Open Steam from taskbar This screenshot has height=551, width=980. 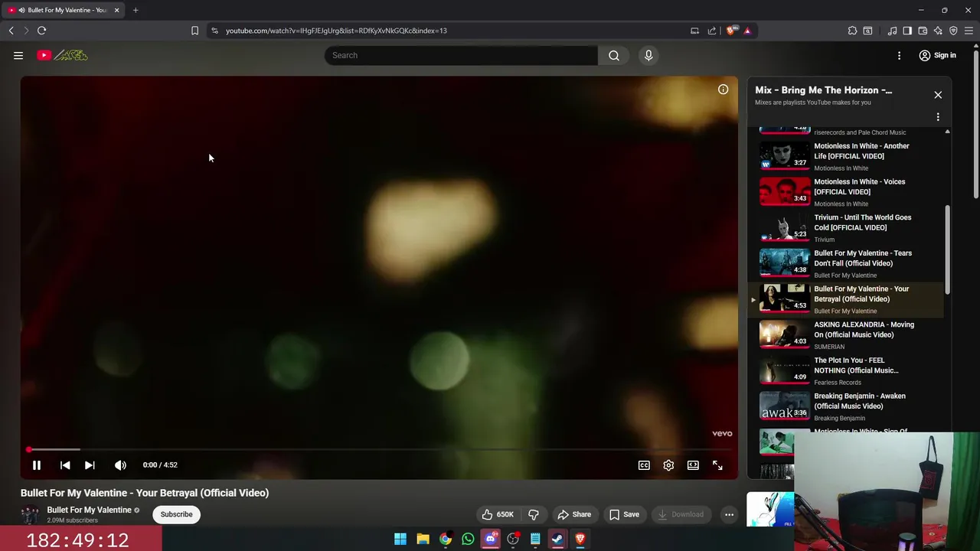[x=557, y=539]
